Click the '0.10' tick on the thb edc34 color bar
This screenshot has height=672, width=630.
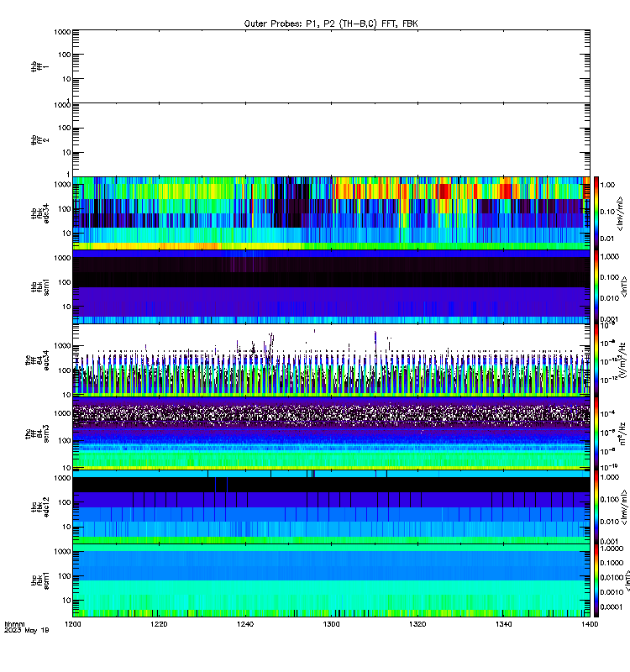pyautogui.click(x=607, y=212)
